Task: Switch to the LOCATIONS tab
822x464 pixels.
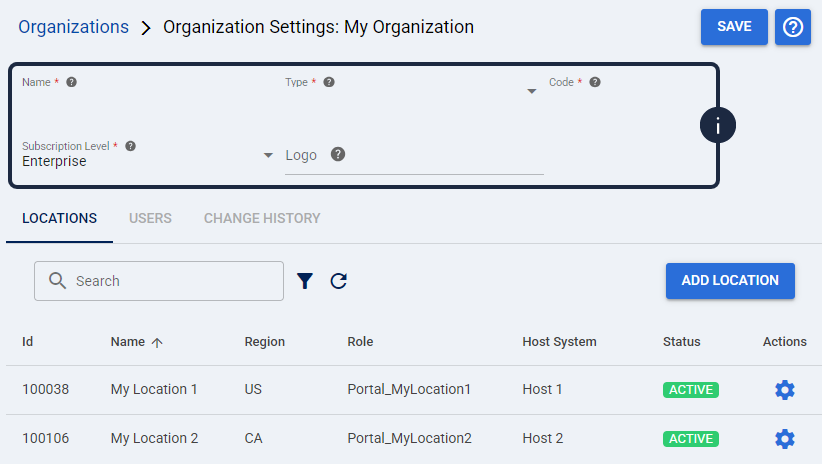Action: (x=59, y=219)
